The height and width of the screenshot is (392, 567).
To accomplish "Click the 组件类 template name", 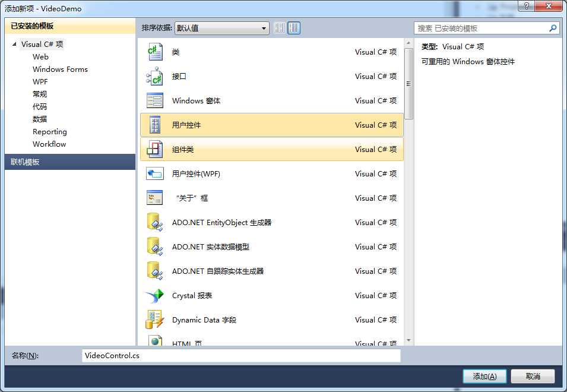I will (x=183, y=149).
